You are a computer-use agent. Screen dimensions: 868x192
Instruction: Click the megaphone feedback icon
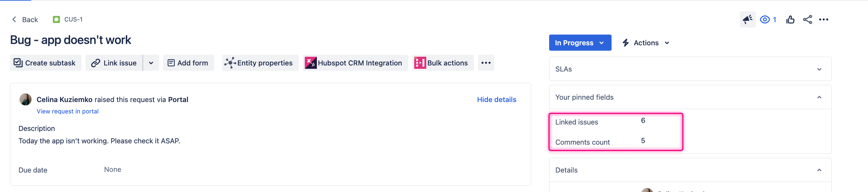pos(748,19)
